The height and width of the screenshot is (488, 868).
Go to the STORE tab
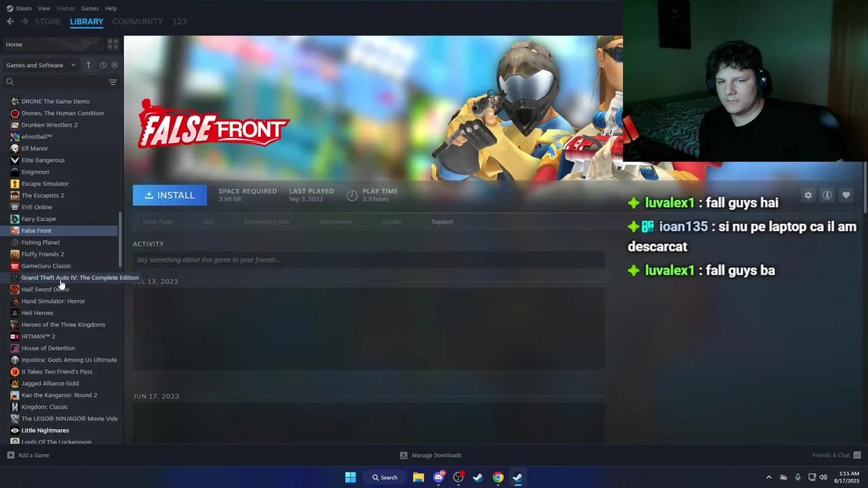coord(47,22)
